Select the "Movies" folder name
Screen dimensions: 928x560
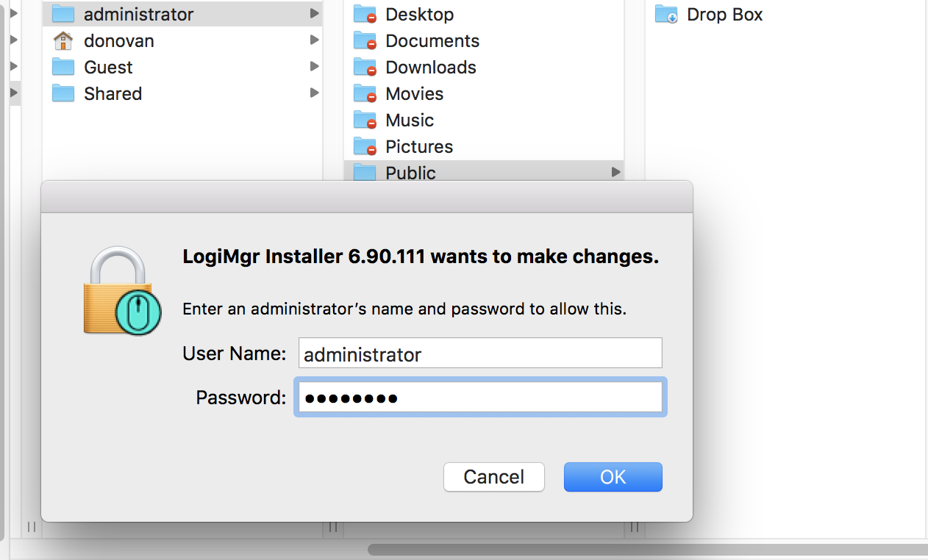tap(415, 93)
